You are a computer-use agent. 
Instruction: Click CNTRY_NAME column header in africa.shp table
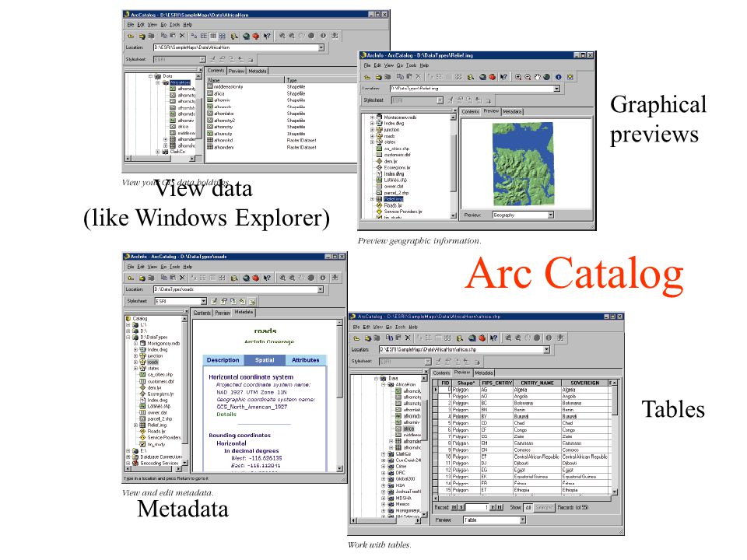pyautogui.click(x=537, y=383)
